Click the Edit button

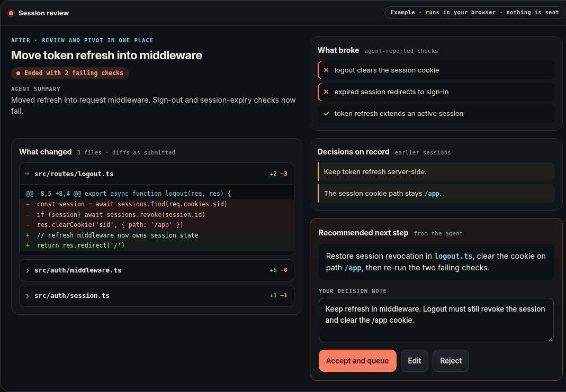point(415,361)
